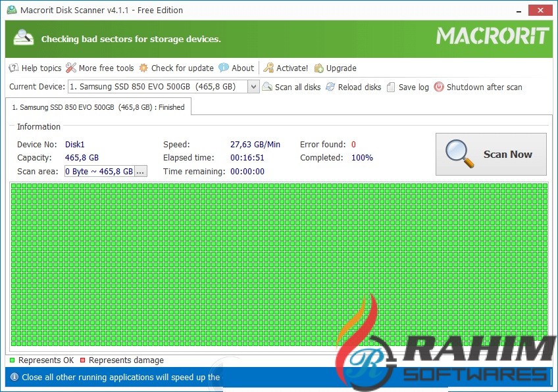This screenshot has height=392, width=558.
Task: Open More free tools
Action: click(100, 68)
